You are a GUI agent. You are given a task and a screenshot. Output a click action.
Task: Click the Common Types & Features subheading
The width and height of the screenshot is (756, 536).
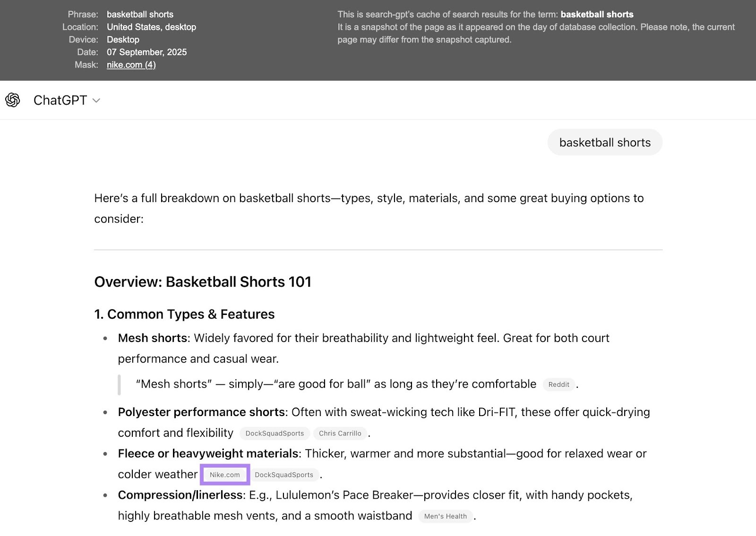point(184,314)
